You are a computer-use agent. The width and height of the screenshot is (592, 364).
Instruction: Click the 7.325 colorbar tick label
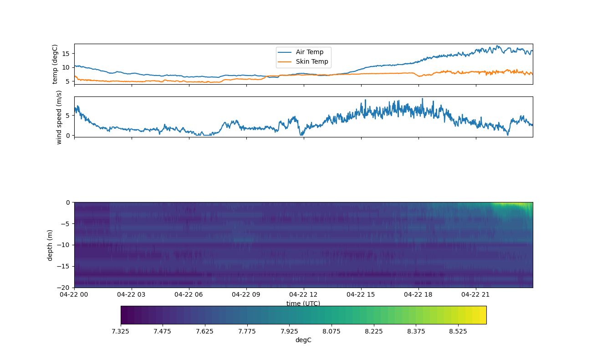(x=121, y=331)
